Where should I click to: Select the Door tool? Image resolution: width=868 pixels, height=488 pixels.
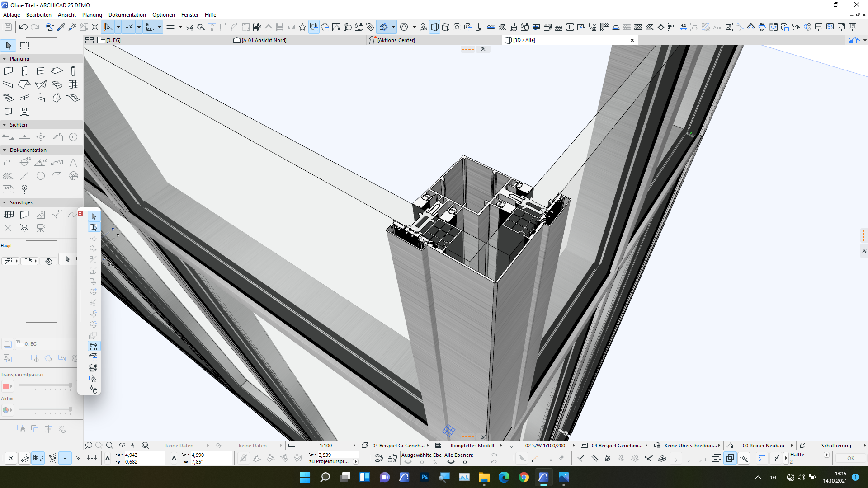click(x=24, y=71)
